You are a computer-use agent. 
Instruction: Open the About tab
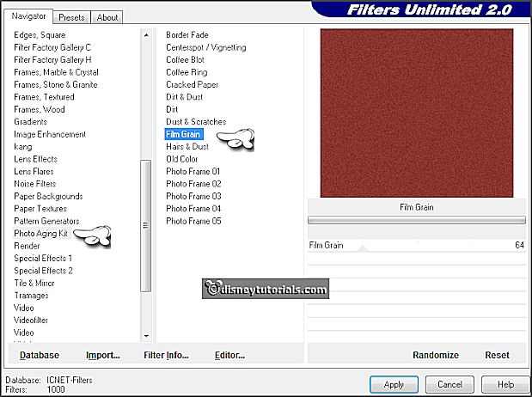click(107, 17)
